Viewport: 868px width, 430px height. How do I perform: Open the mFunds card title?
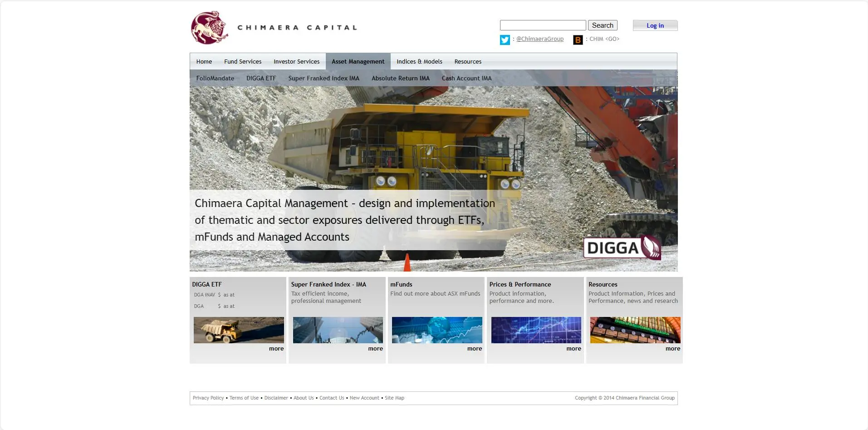401,284
